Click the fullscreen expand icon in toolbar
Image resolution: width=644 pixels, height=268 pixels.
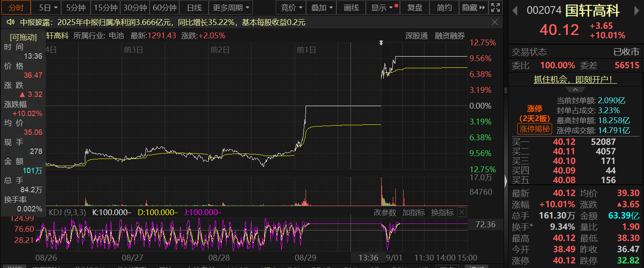(x=495, y=7)
